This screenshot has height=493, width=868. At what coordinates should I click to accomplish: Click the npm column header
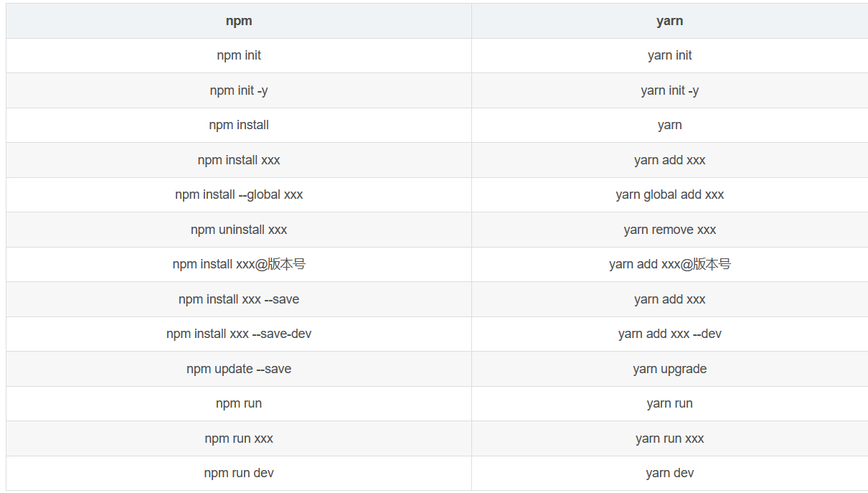(x=239, y=21)
